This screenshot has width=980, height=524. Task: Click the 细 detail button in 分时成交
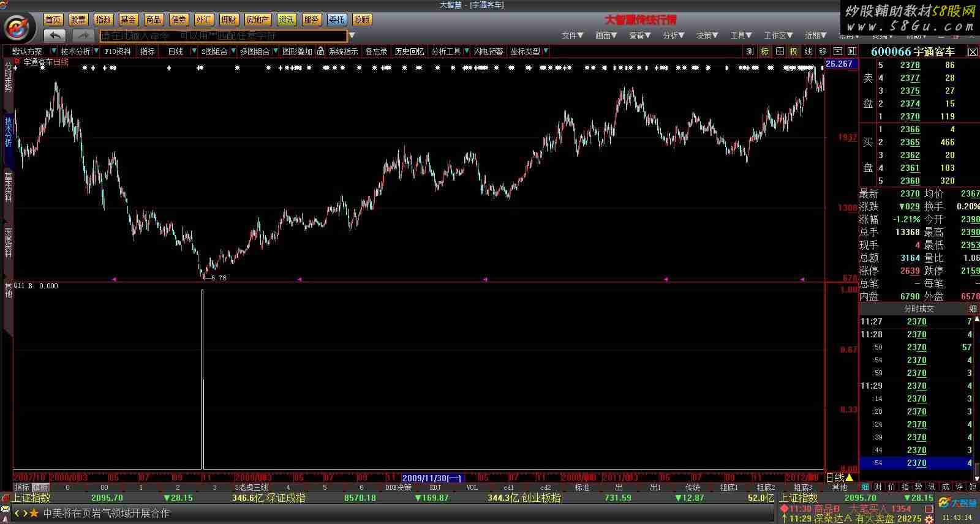(x=973, y=309)
